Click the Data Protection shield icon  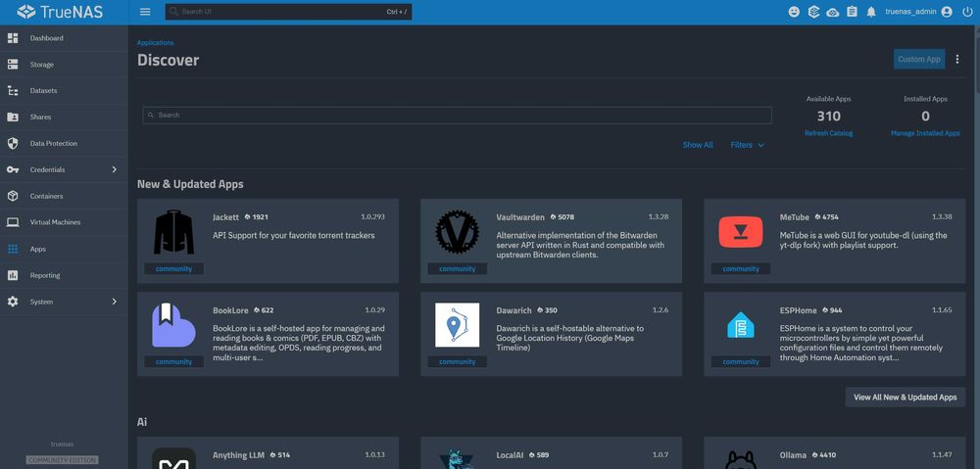tap(13, 143)
